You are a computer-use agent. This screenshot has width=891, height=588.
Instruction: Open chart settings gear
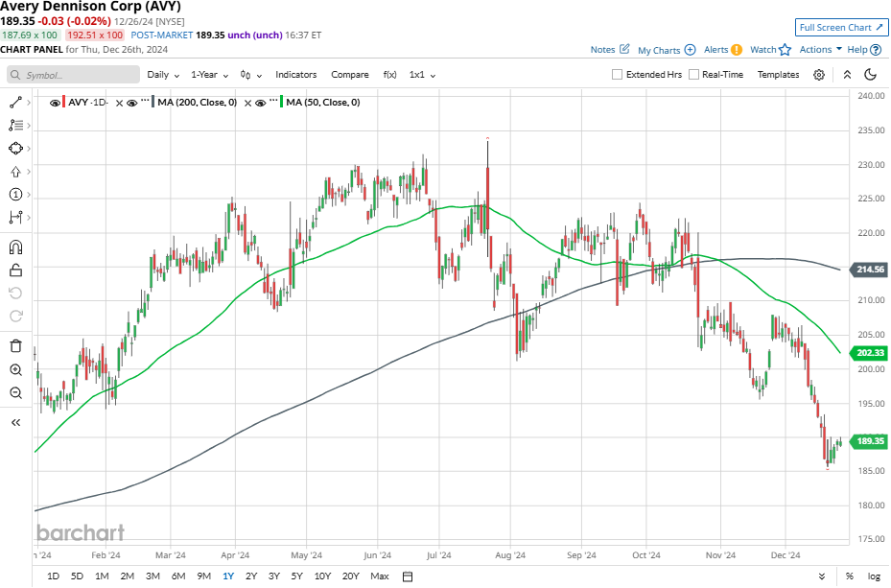819,75
